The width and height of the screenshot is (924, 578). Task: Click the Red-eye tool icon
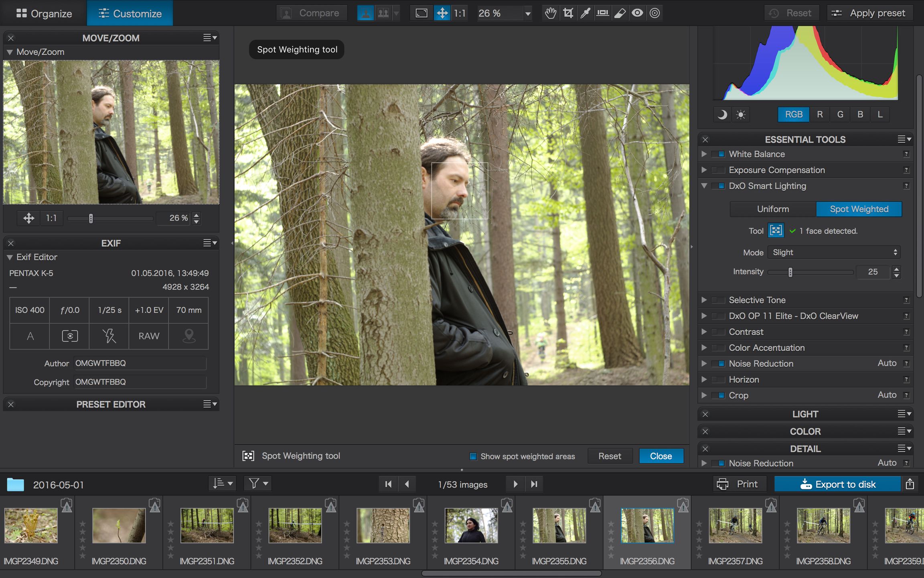click(637, 13)
